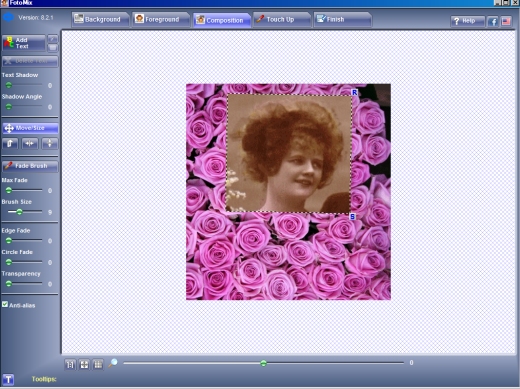The width and height of the screenshot is (520, 389).
Task: Select the Move/Size tool
Action: click(x=30, y=128)
